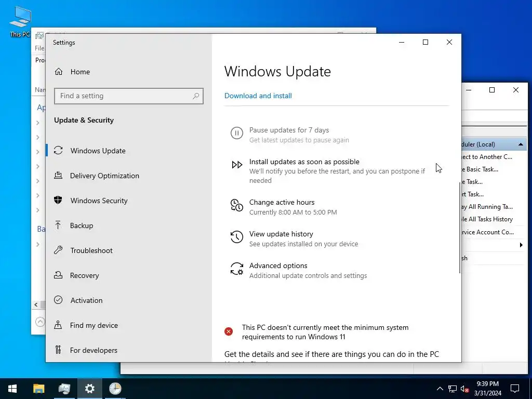Choose Install updates as soon as possible
The image size is (532, 399).
(x=304, y=162)
